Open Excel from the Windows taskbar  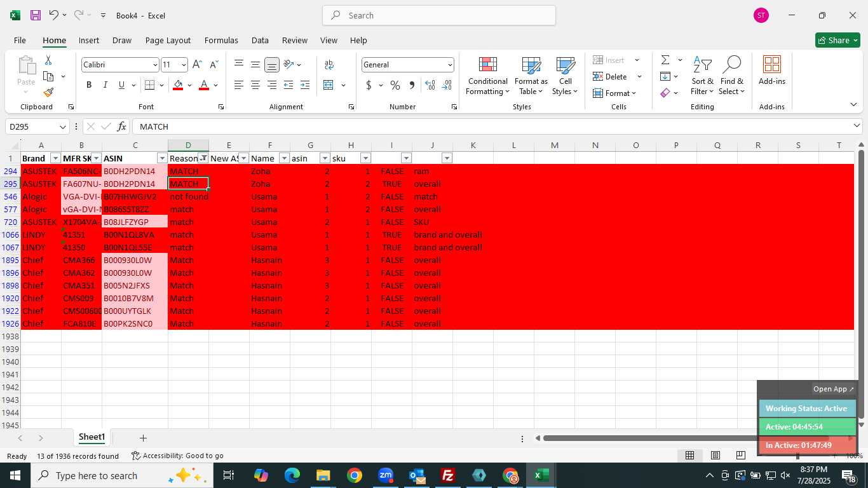pyautogui.click(x=541, y=475)
